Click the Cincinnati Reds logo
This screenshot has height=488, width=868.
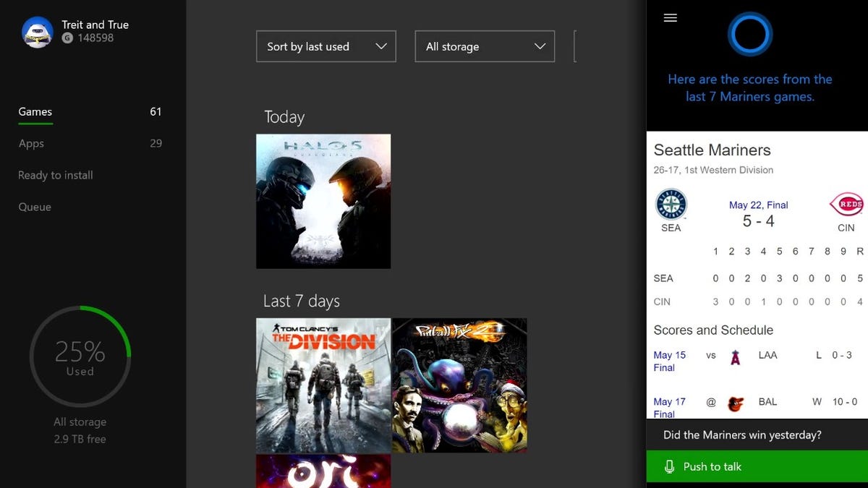[x=846, y=205]
